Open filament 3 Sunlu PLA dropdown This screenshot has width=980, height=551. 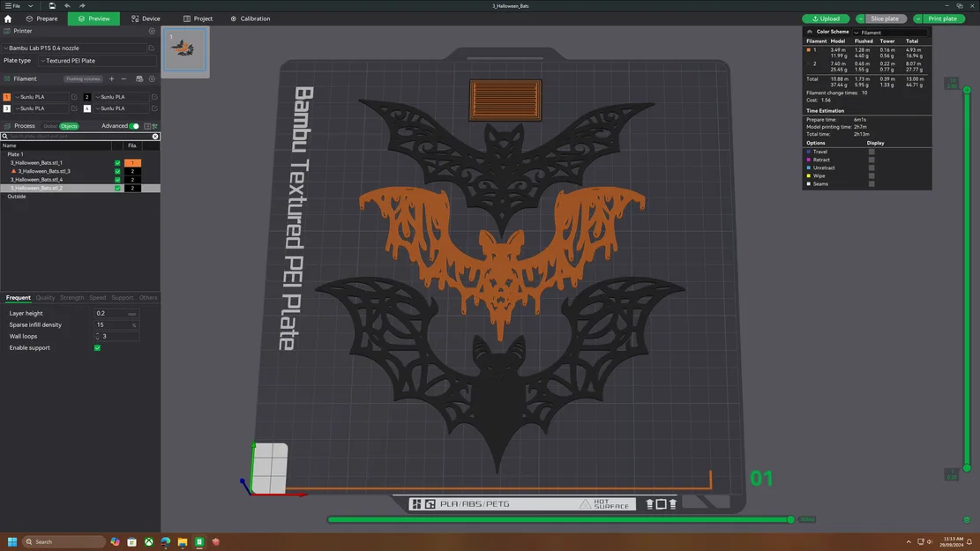pyautogui.click(x=41, y=108)
